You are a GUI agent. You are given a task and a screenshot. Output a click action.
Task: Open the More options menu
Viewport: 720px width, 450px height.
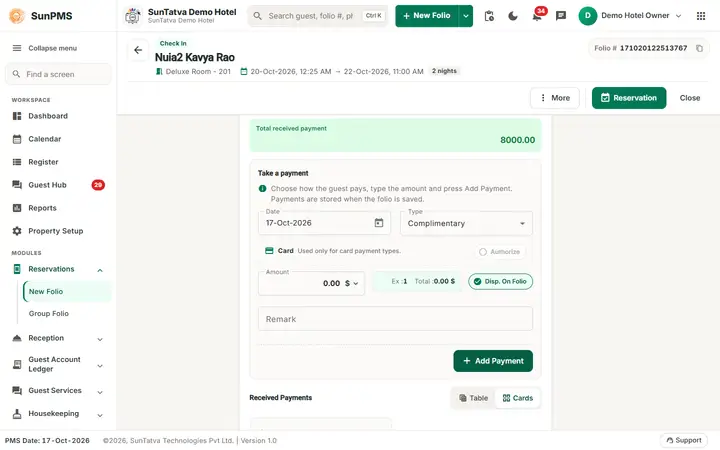coord(555,98)
